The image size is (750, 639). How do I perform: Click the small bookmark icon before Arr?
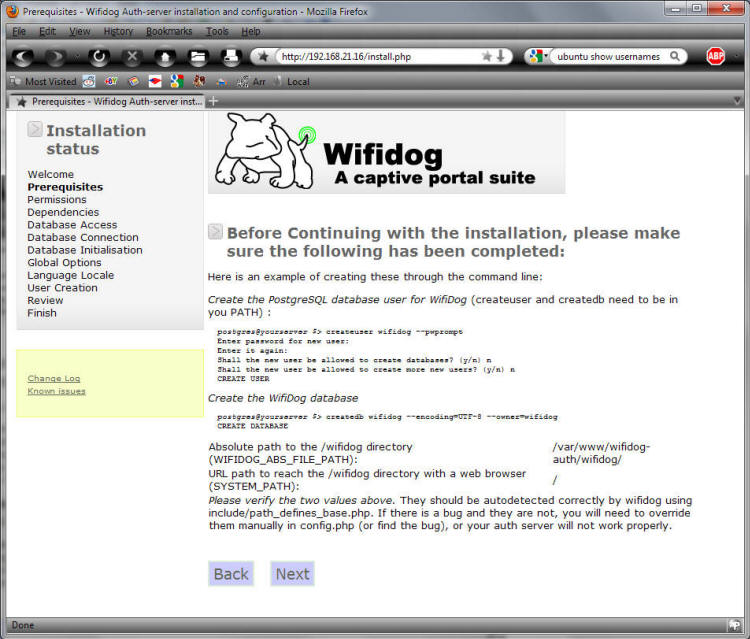point(221,82)
